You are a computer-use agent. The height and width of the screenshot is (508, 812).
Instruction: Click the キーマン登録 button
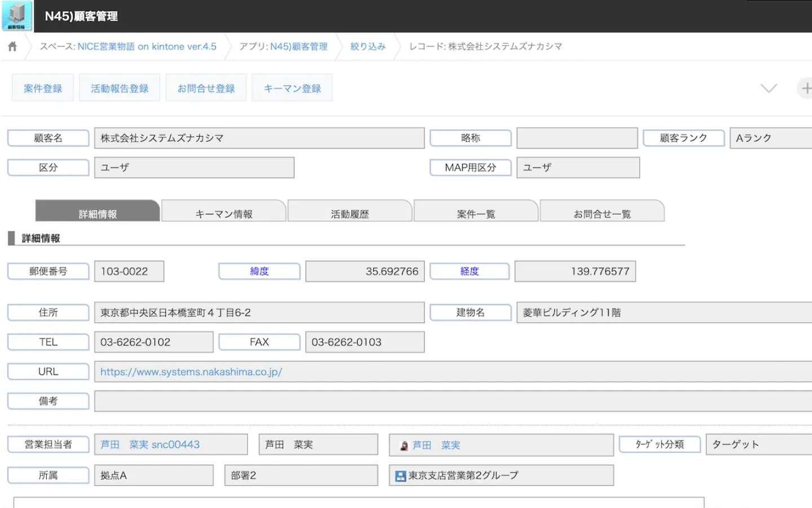pos(292,89)
